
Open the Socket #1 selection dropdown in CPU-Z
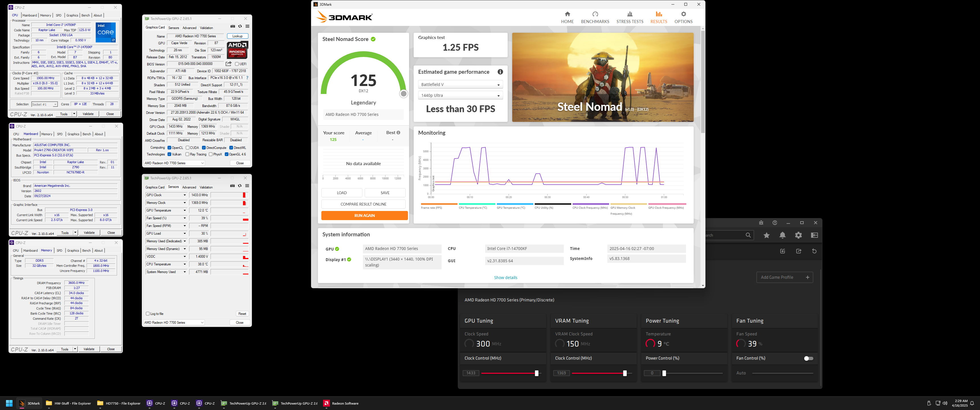point(44,104)
